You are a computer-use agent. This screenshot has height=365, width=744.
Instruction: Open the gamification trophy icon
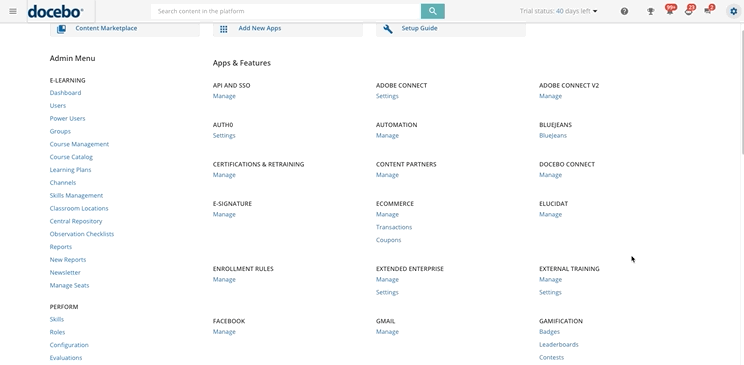(651, 11)
